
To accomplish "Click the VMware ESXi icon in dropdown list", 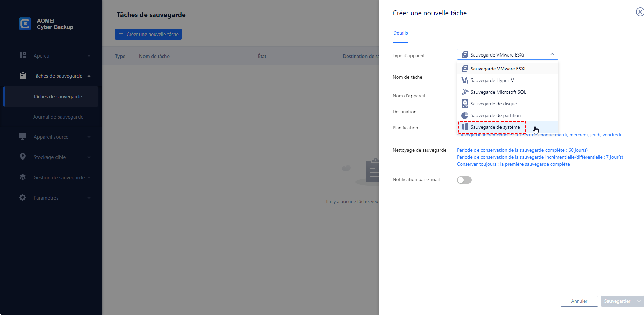I will click(x=465, y=69).
